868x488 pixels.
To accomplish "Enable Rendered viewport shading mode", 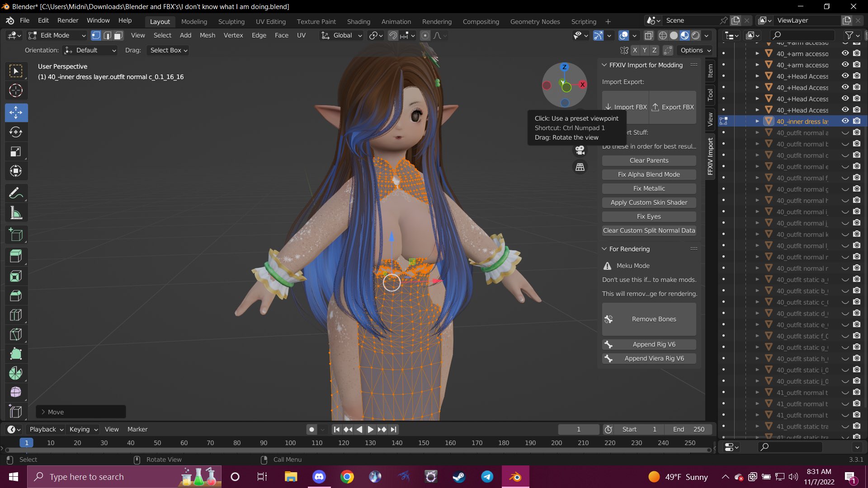I will 696,35.
